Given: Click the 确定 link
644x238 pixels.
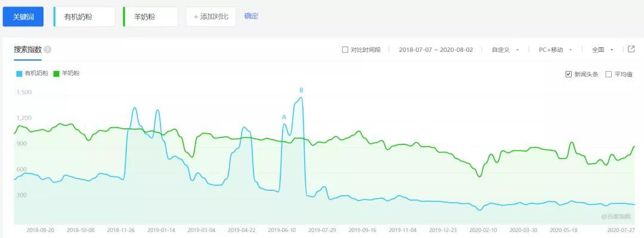Looking at the screenshot, I should coord(252,17).
